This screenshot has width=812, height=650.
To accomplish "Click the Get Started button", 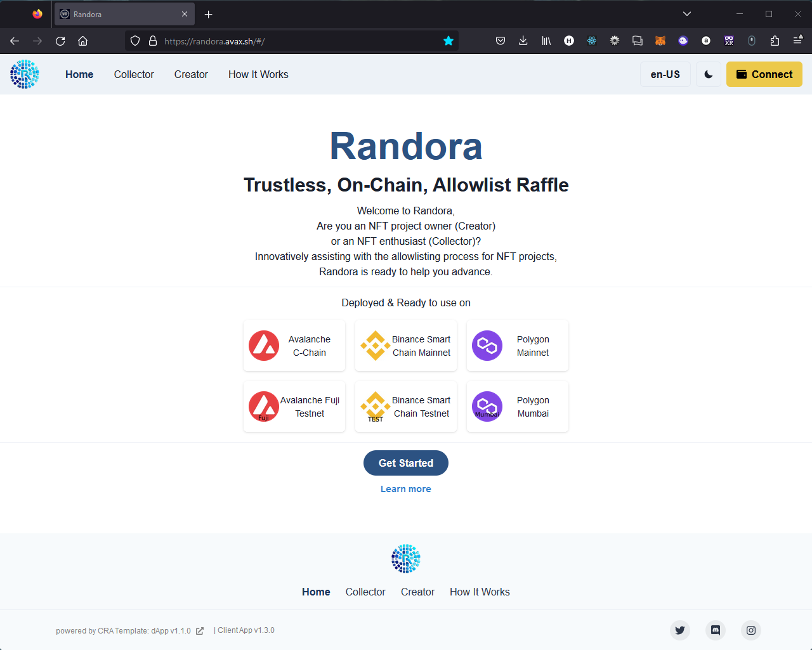I will coord(406,463).
